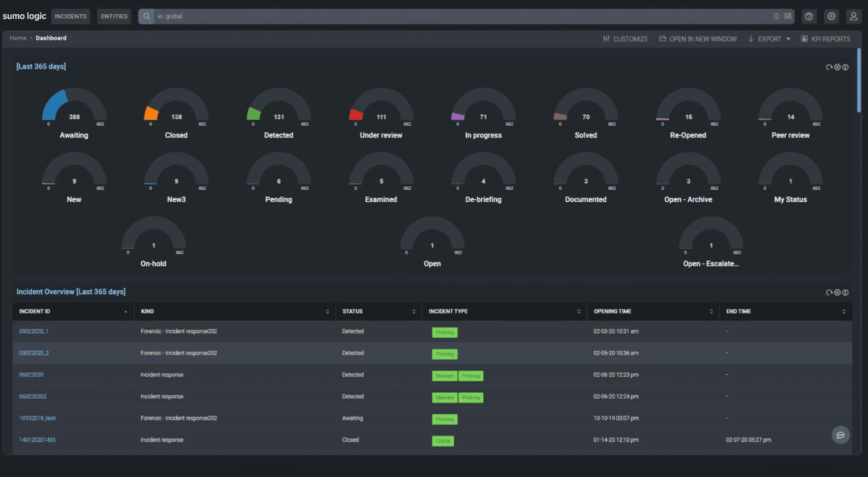Open the help question-mark icon
Image resolution: width=868 pixels, height=477 pixels.
pos(809,16)
